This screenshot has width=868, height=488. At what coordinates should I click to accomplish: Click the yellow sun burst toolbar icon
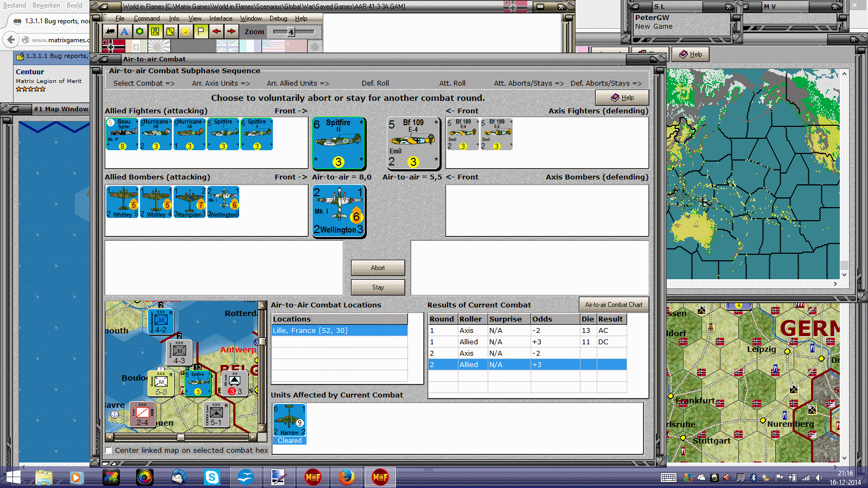pos(186,31)
